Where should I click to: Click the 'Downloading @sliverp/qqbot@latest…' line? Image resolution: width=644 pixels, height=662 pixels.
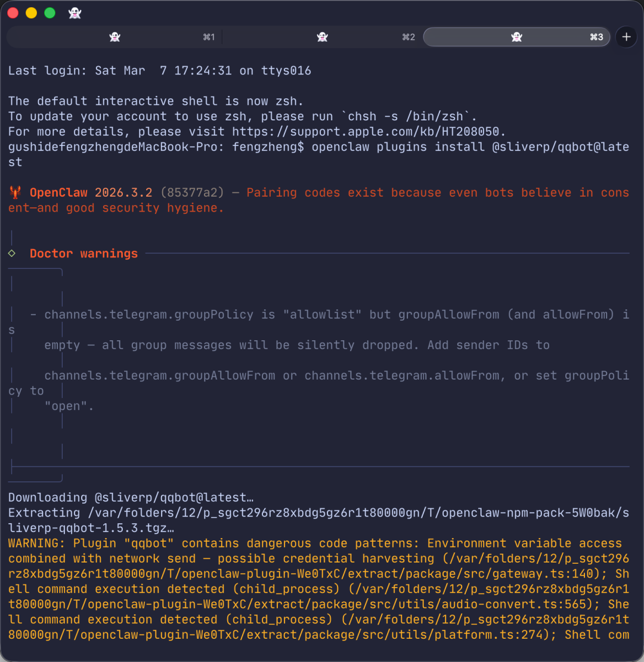(x=131, y=498)
